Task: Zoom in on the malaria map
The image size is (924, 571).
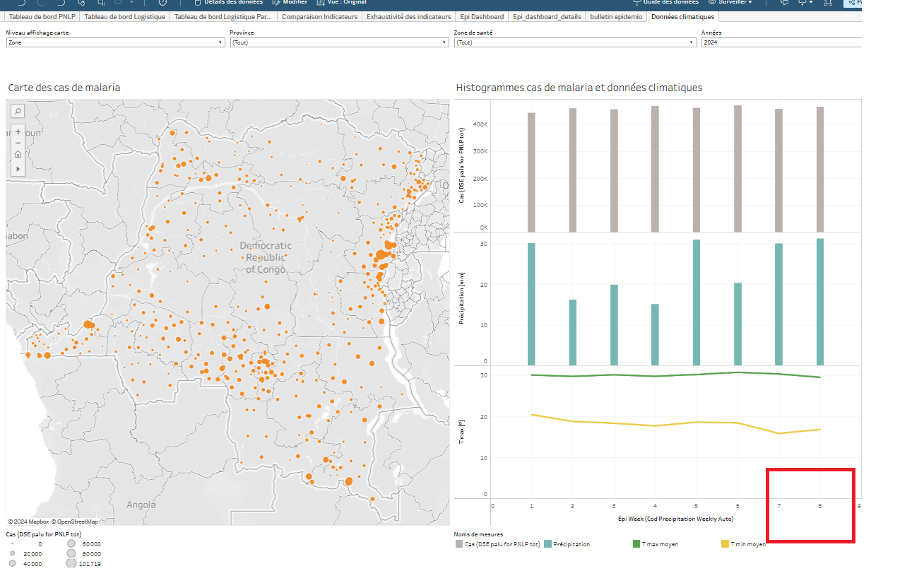Action: tap(18, 131)
